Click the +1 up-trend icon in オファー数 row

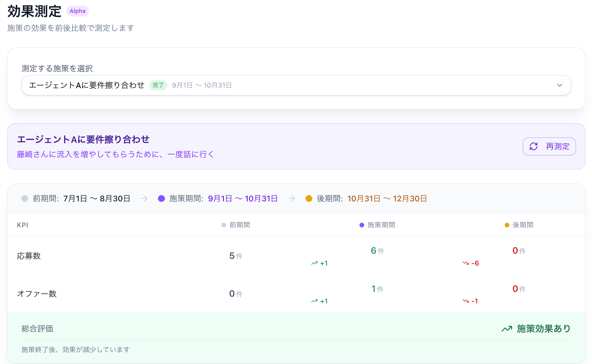point(314,301)
